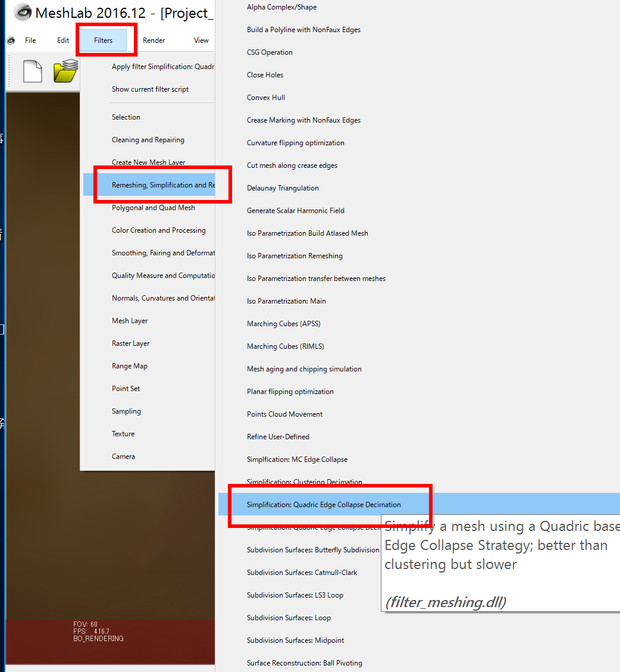Click the MeshLab eye logo in title bar
The width and height of the screenshot is (620, 672).
click(x=23, y=12)
